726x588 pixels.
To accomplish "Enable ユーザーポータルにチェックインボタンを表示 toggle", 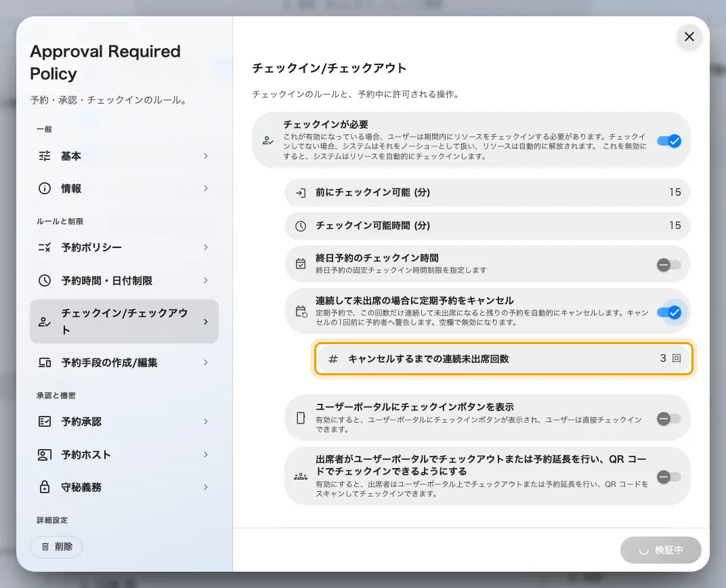I will 669,419.
